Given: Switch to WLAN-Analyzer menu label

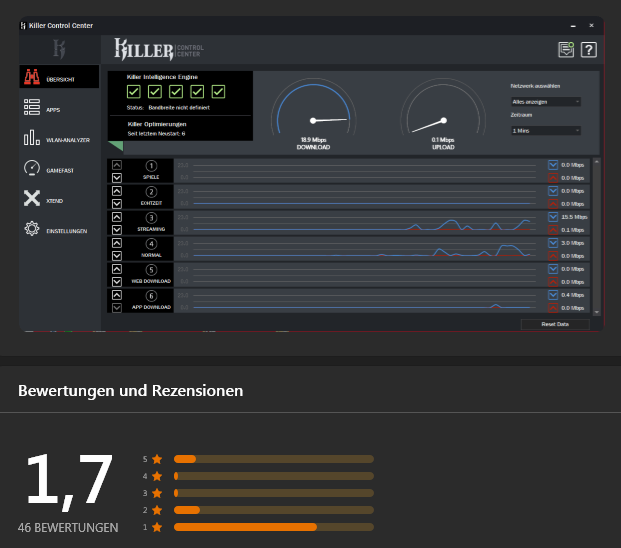Looking at the screenshot, I should (x=68, y=140).
